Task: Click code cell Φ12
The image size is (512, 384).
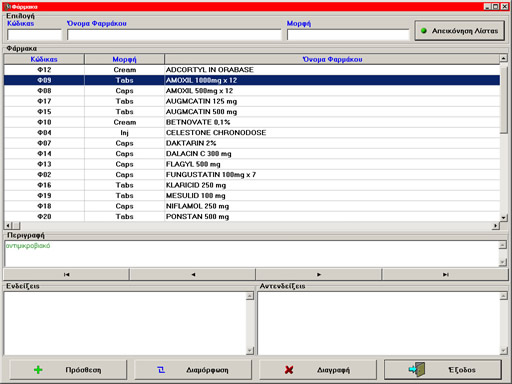Action: point(44,70)
